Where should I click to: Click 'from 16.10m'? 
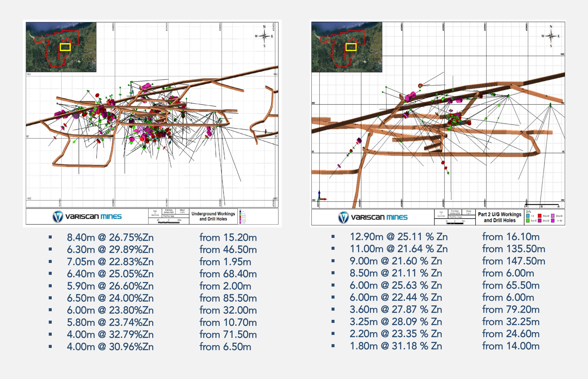511,237
